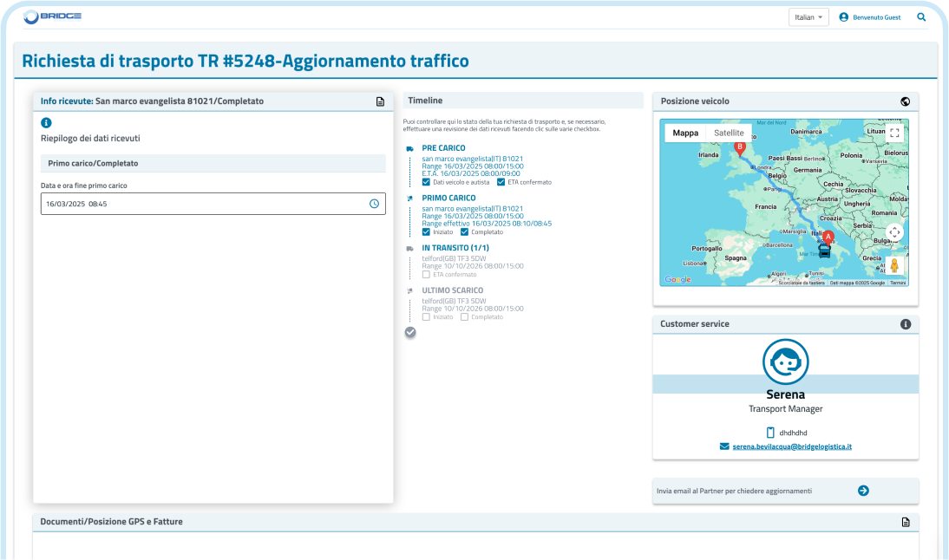
Task: Click the arrow to email the Partner
Action: [863, 491]
